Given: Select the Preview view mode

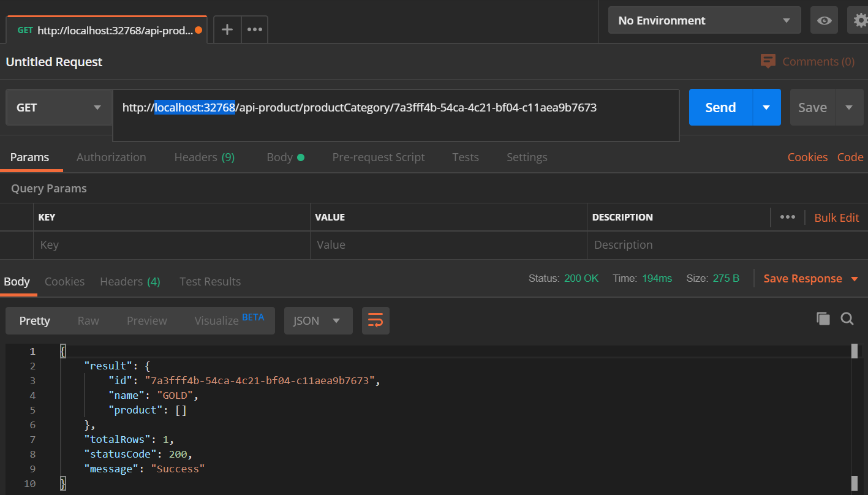Looking at the screenshot, I should coord(147,320).
